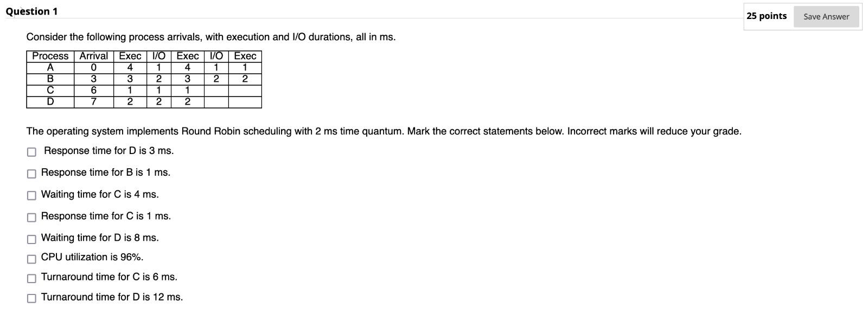Click the first I/O column header

coord(158,56)
